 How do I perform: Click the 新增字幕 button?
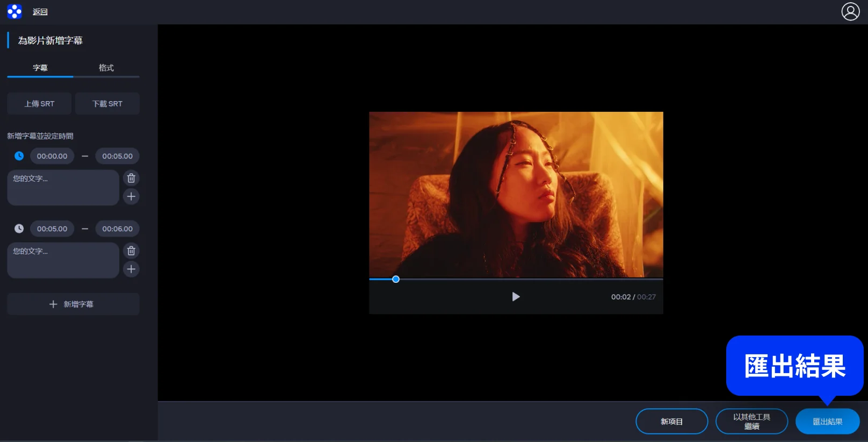click(73, 304)
